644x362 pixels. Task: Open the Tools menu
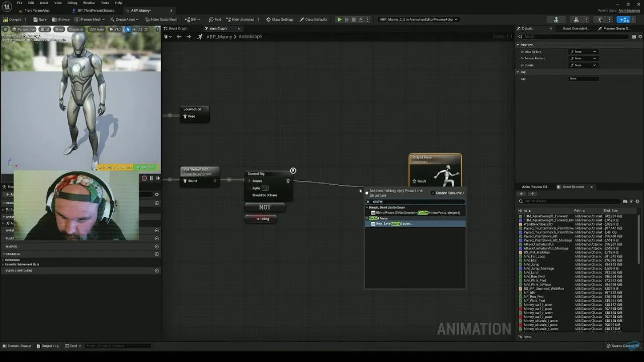point(105,3)
